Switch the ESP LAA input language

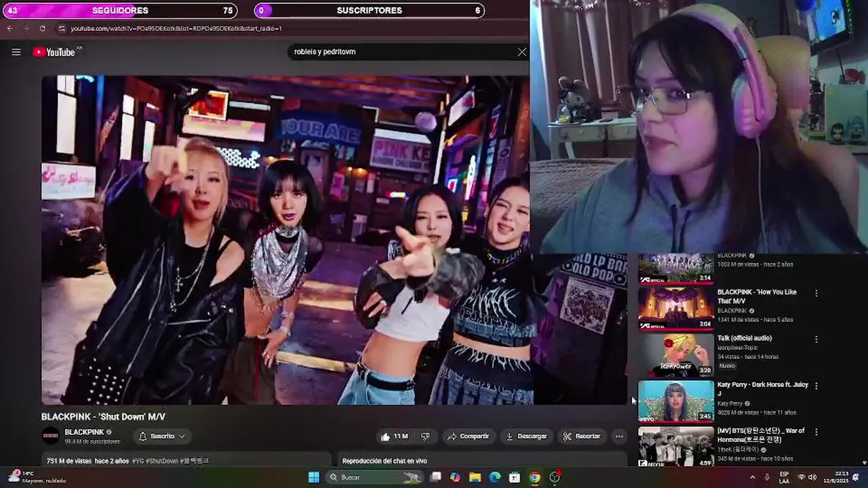coord(784,477)
